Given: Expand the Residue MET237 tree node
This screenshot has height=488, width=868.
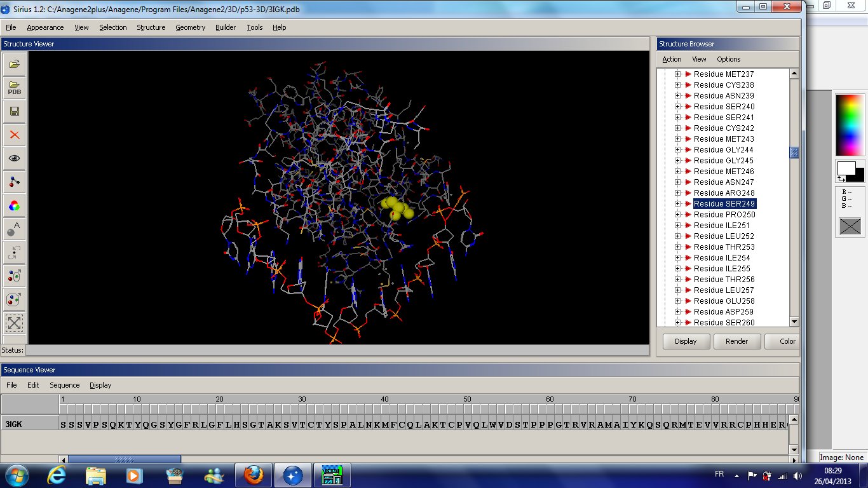Looking at the screenshot, I should click(x=677, y=74).
